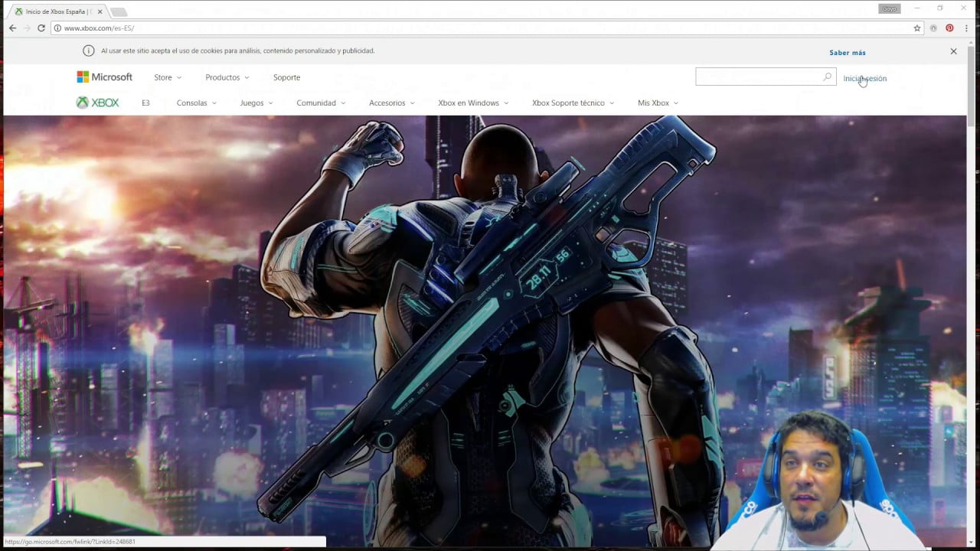The image size is (980, 551).
Task: Click the Xbox site search input field
Action: point(758,77)
